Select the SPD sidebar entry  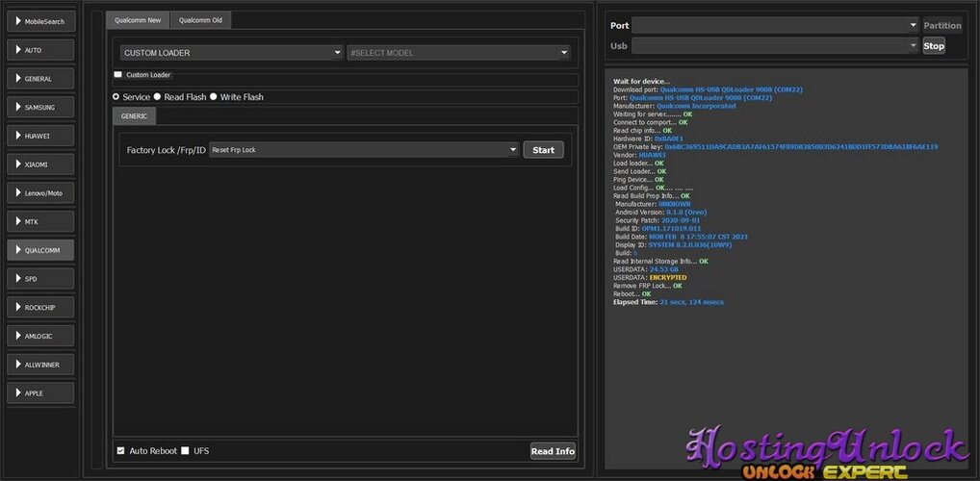tap(40, 279)
